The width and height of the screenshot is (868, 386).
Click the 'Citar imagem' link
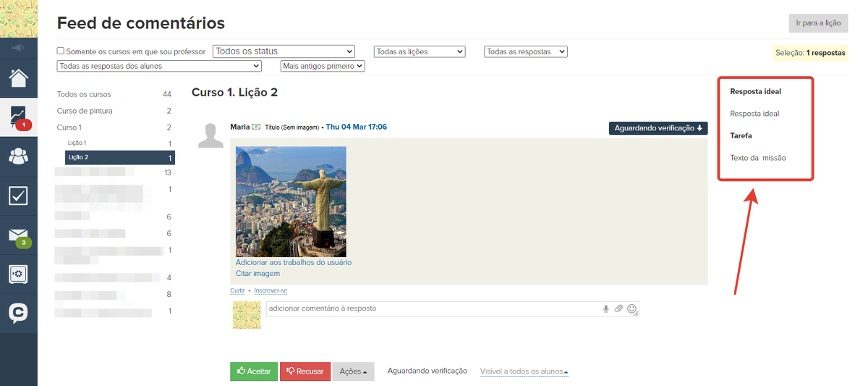(x=258, y=274)
